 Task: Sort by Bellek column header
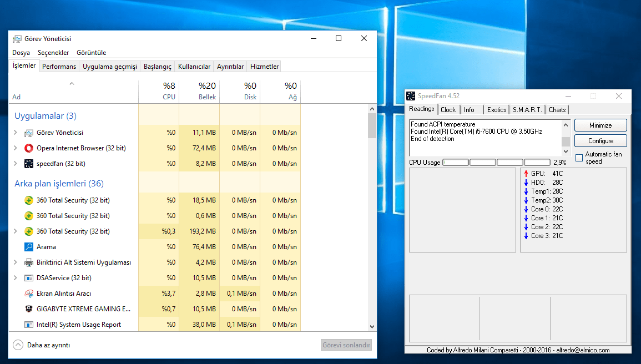[199, 92]
